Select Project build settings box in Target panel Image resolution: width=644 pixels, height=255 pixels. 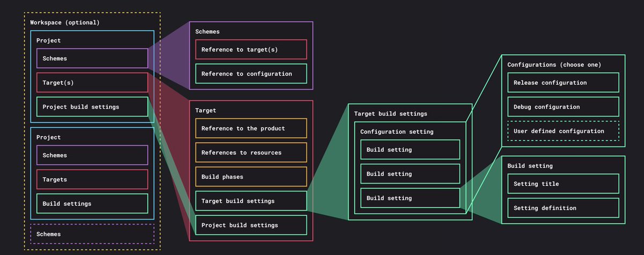(x=251, y=225)
